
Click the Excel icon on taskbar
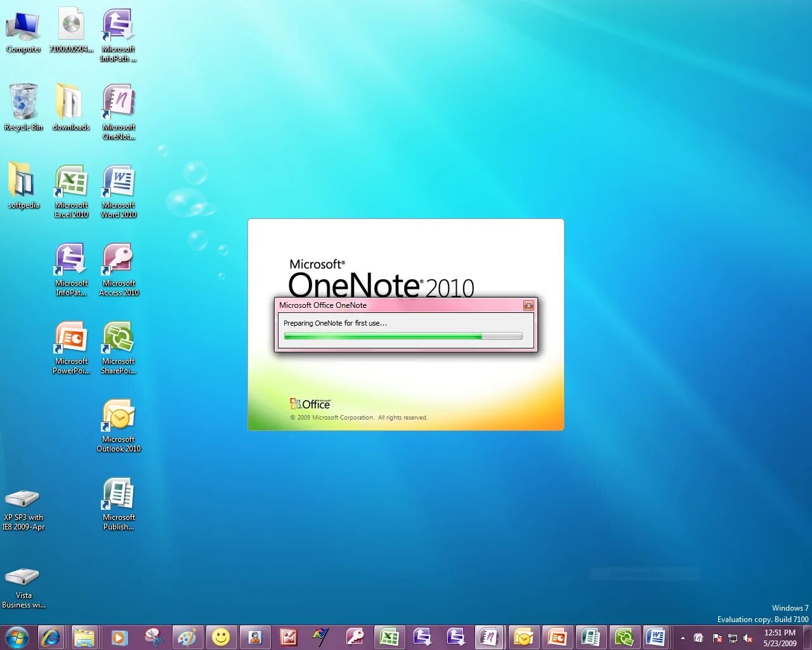(389, 637)
